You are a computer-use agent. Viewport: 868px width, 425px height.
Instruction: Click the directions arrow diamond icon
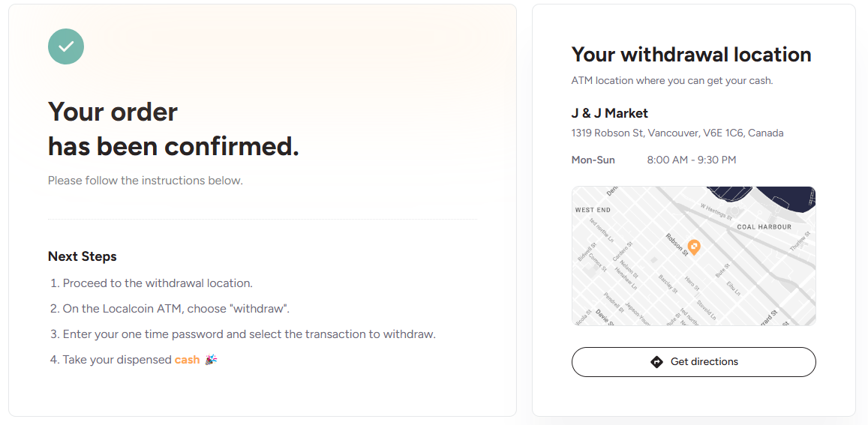coord(656,362)
